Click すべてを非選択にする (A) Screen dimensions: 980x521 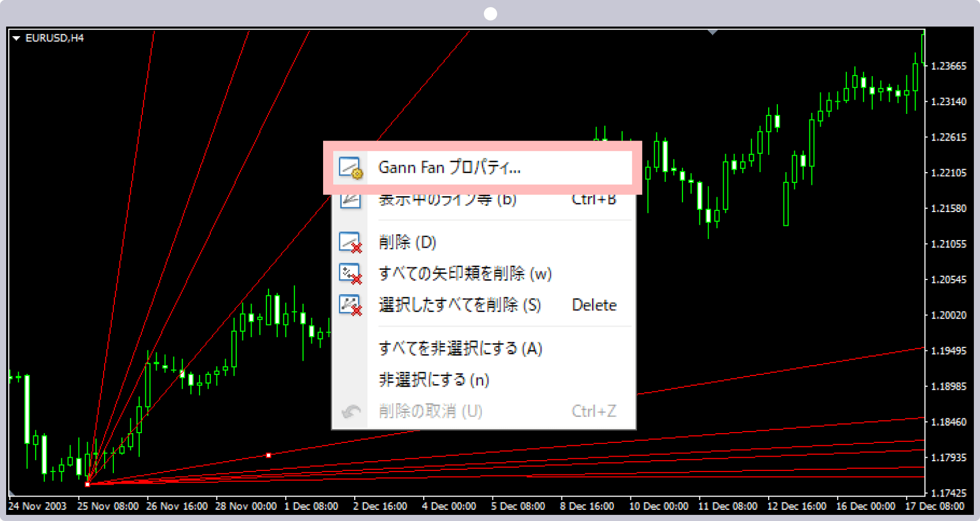click(459, 348)
